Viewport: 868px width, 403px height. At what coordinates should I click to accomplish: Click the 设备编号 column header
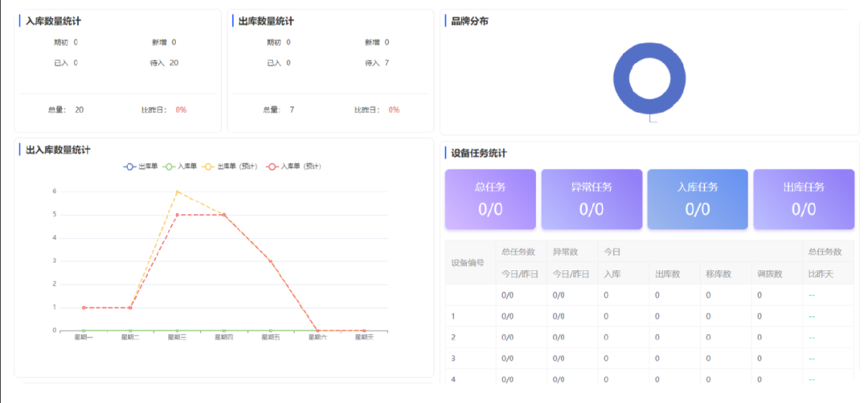[468, 263]
